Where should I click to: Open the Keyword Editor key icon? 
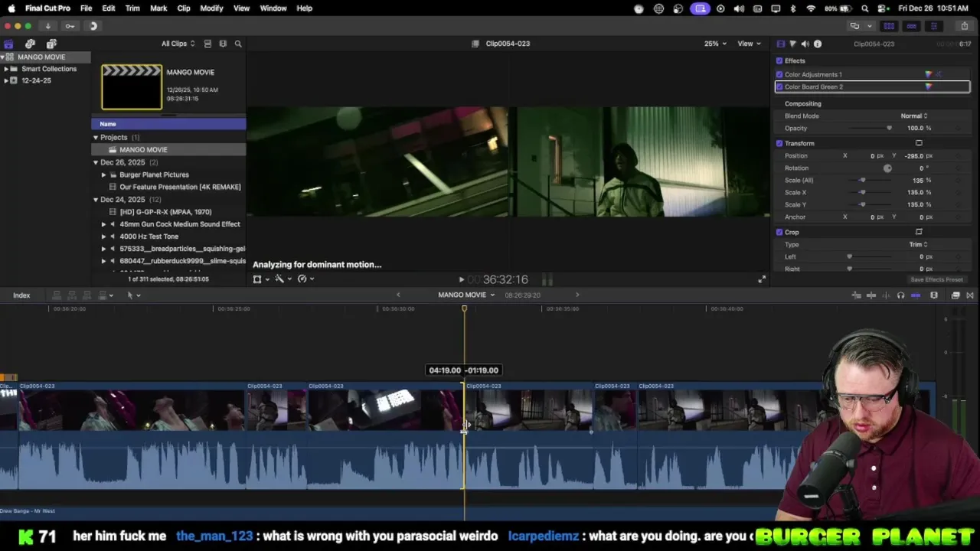tap(70, 26)
